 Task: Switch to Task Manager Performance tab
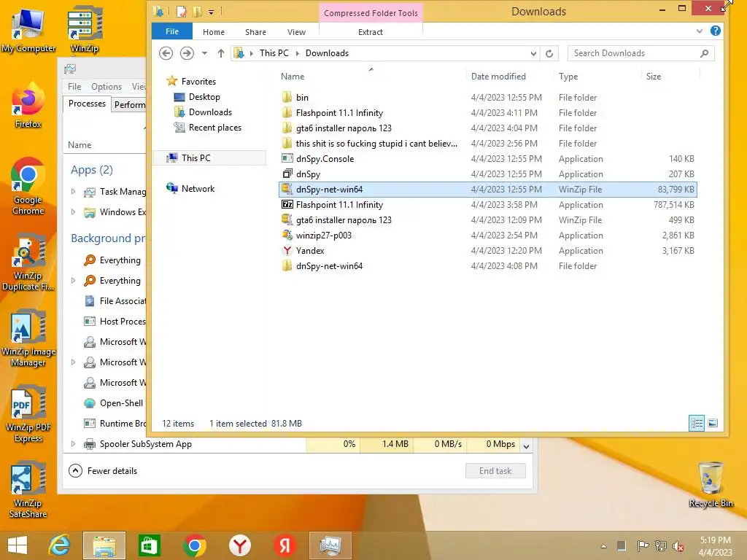[129, 104]
